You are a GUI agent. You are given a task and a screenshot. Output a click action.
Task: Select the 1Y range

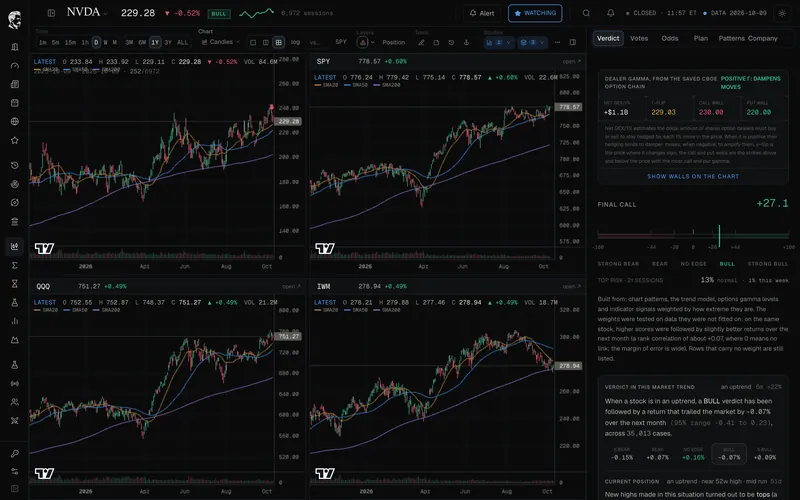point(155,42)
